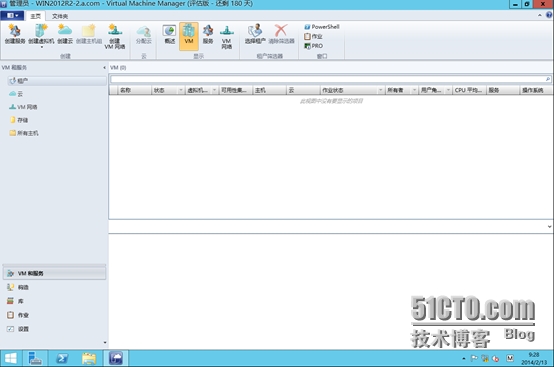Open Server Manager from taskbar
The height and width of the screenshot is (367, 554).
(35, 359)
